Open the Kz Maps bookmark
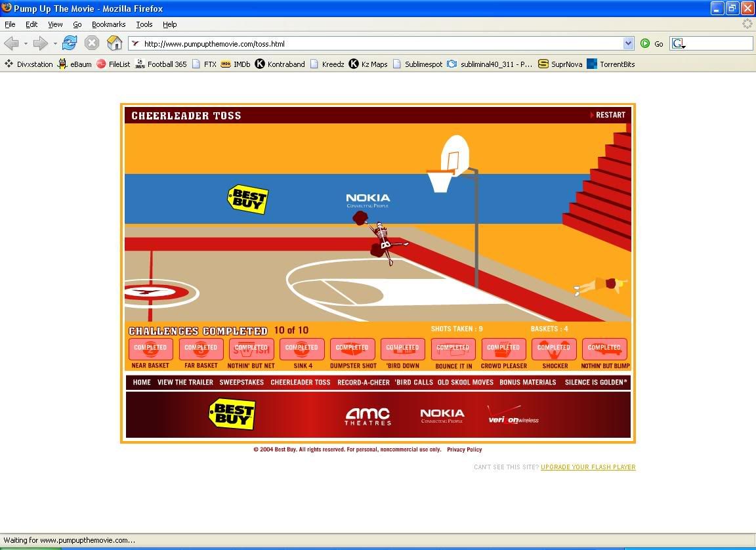This screenshot has height=550, width=756. (x=368, y=64)
